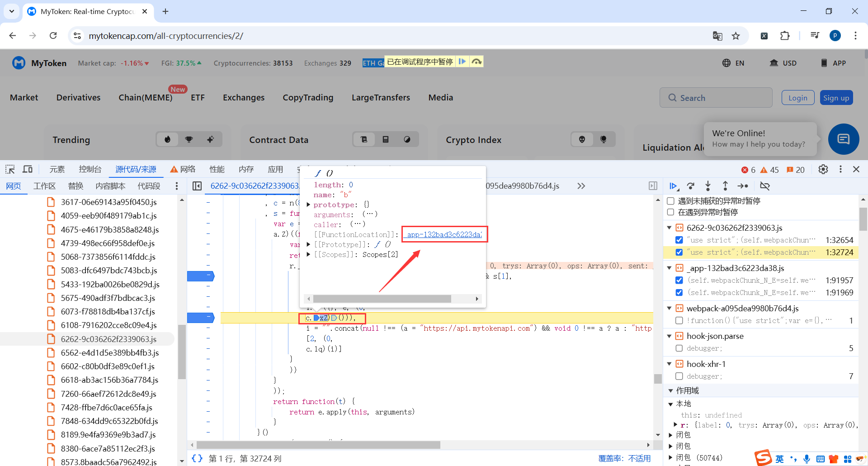Switch to the 控制台 Console tab
The width and height of the screenshot is (868, 466).
(x=90, y=169)
